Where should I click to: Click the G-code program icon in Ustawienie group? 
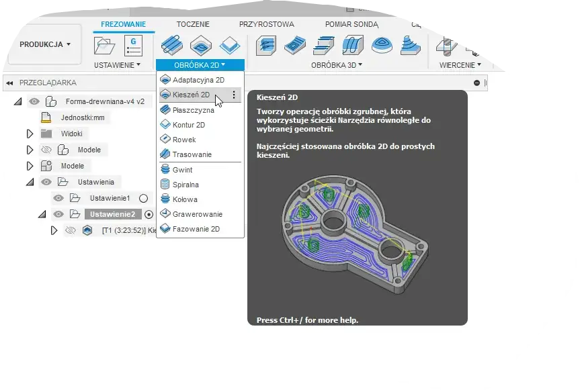click(x=133, y=44)
